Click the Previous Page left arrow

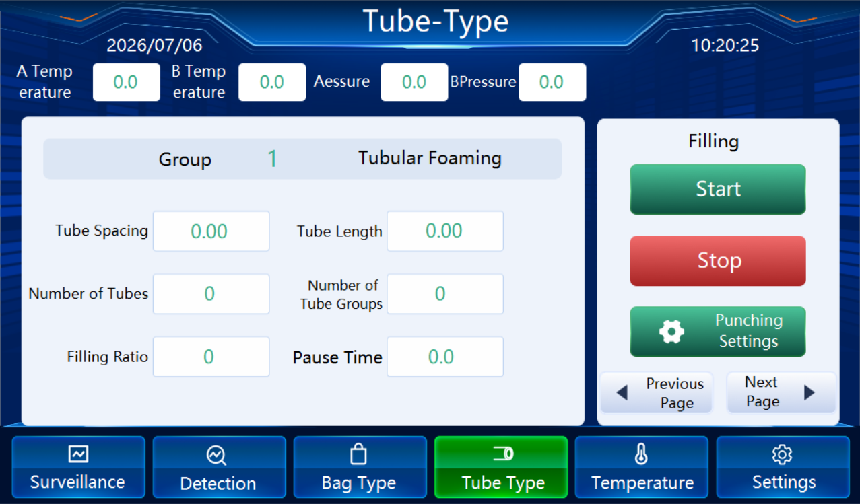[622, 392]
